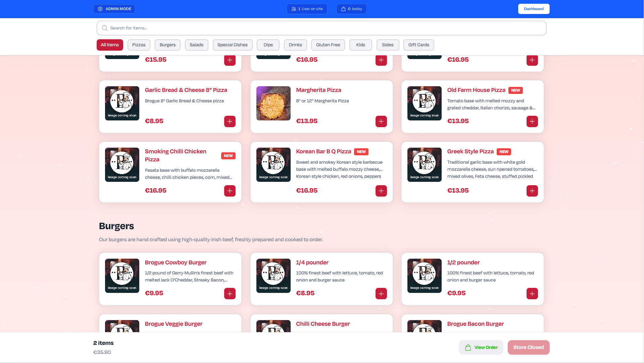Click the 1/2 pounder placeholder image
Screen dimensions: 644x363
click(425, 276)
